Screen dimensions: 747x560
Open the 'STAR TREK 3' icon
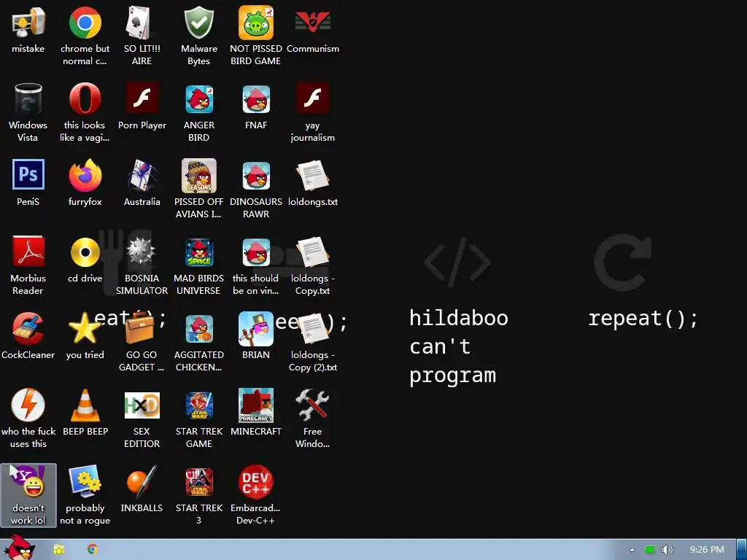pyautogui.click(x=198, y=482)
